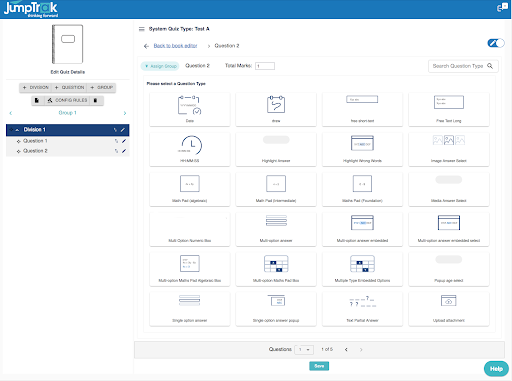Click Edit Quiz Details link

coord(68,72)
